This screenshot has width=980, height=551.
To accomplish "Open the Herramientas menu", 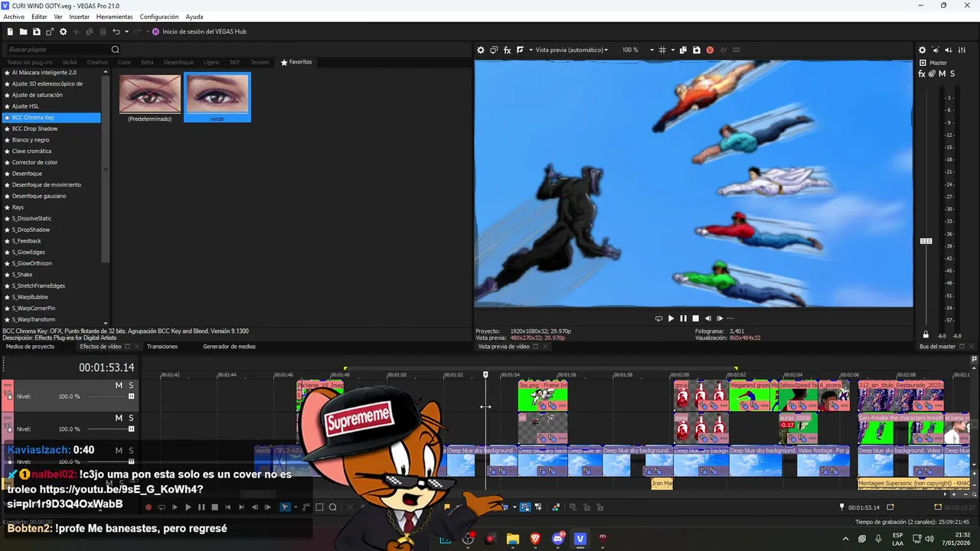I will coord(114,17).
